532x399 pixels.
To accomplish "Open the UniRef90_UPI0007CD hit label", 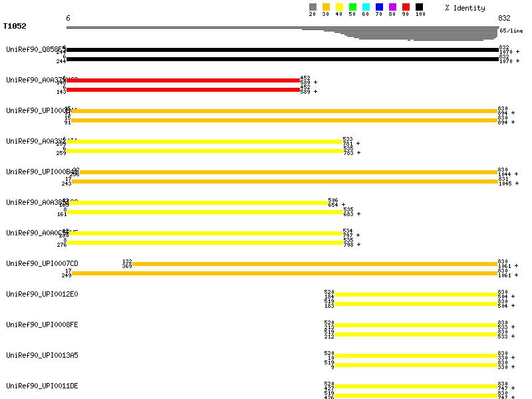I will [42, 263].
